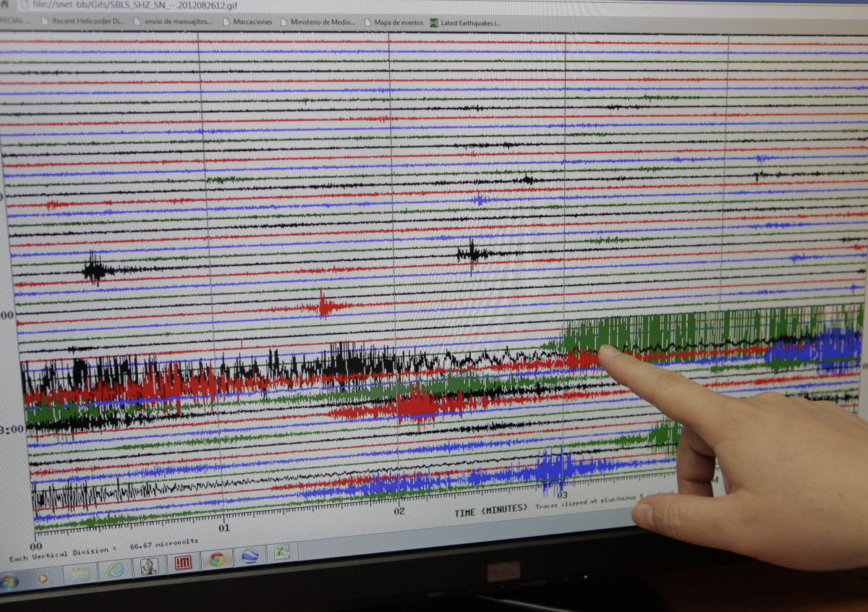
Task: Click the 02 minute mark on the time axis
Action: point(399,511)
